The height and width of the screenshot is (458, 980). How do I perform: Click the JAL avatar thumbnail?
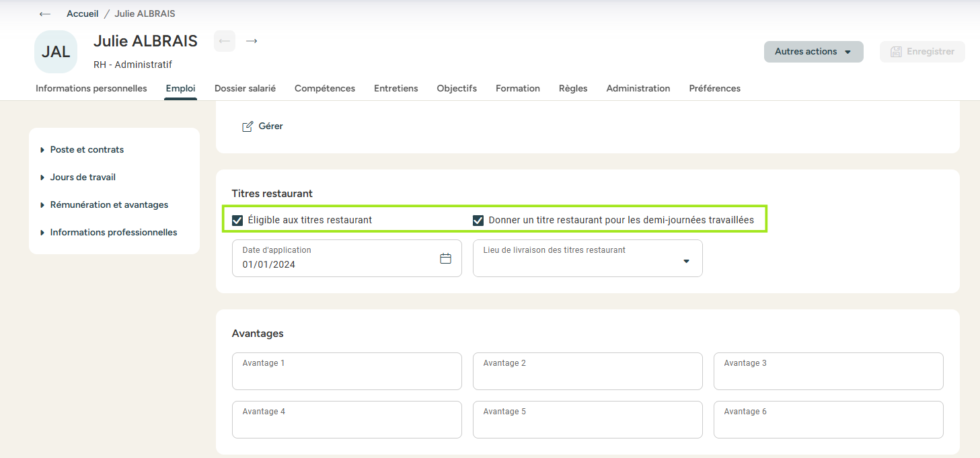click(x=56, y=52)
